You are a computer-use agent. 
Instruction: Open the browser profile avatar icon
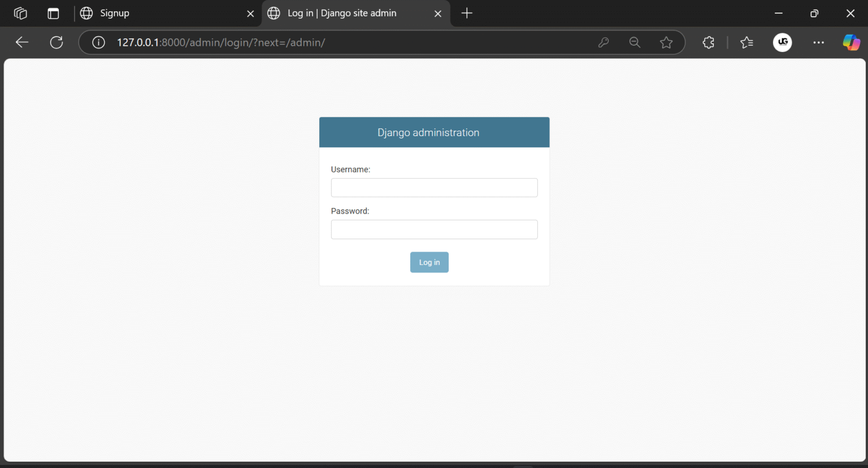click(782, 42)
